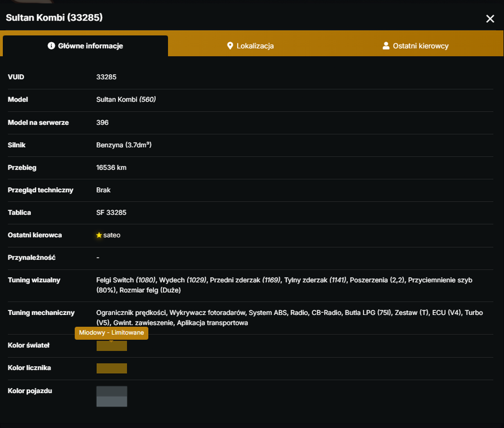504x428 pixels.
Task: Click the gold star next to sateo
Action: 99,235
